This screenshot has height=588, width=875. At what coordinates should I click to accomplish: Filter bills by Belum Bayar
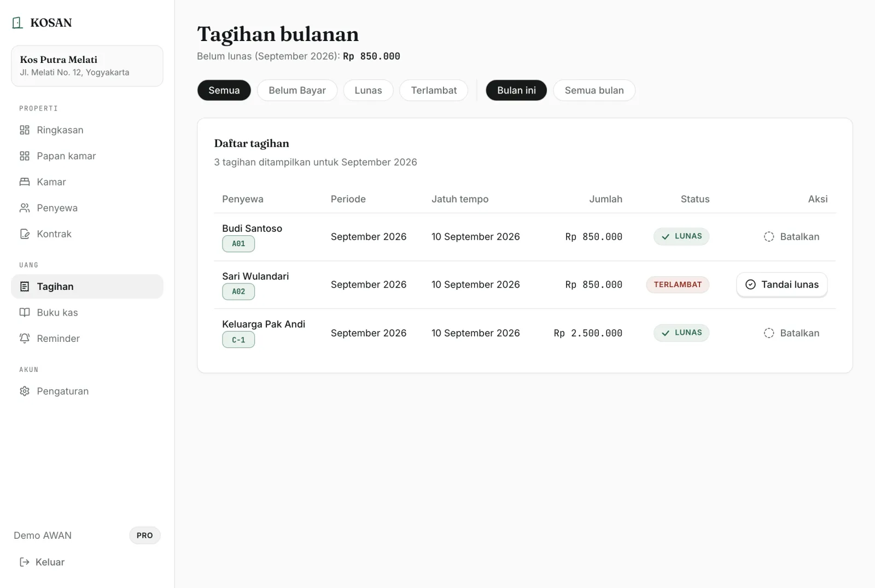pyautogui.click(x=297, y=90)
